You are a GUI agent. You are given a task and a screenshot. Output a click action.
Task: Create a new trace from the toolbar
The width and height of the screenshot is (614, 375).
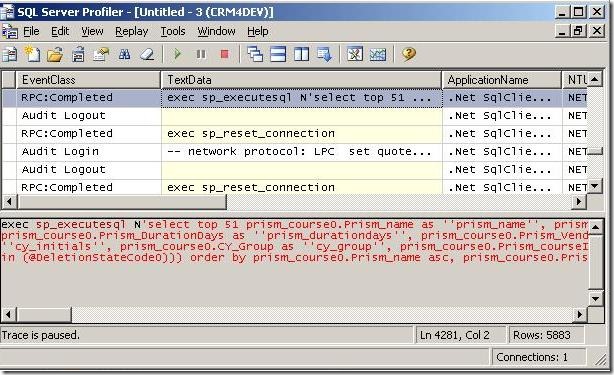[x=32, y=54]
